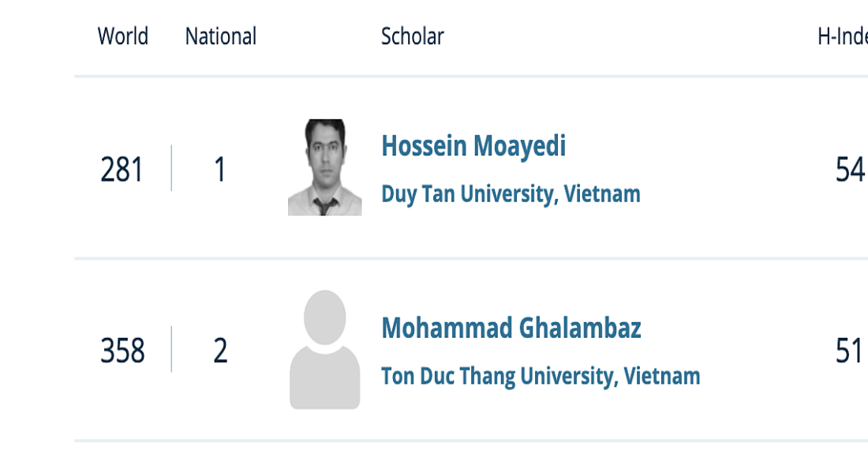Click national rank 1 in first row
This screenshot has width=868, height=458.
tap(220, 170)
